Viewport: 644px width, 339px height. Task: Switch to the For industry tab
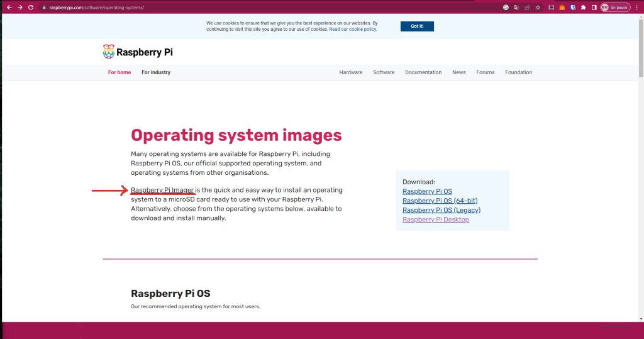(x=156, y=72)
